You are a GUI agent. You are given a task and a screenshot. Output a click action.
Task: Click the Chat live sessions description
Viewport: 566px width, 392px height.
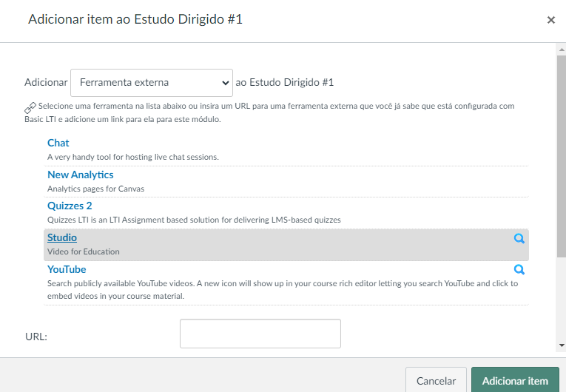click(x=133, y=157)
